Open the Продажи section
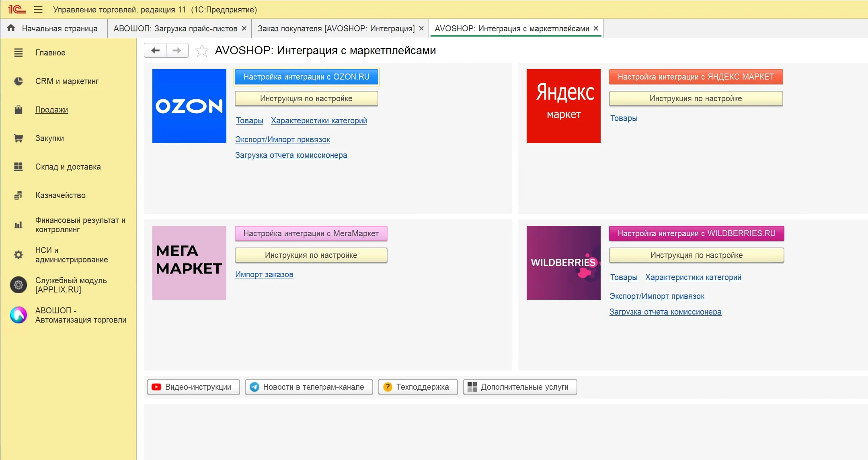Screen dimensions: 868x460 click(x=51, y=110)
